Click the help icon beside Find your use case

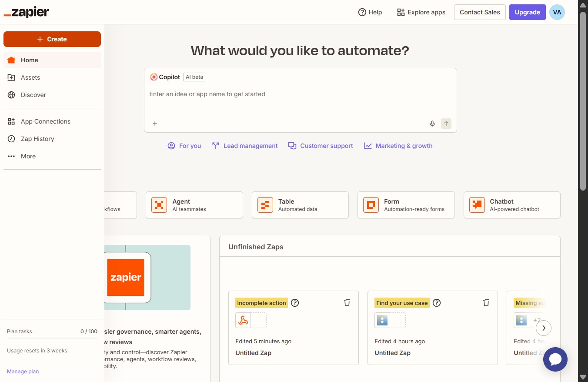[x=437, y=303]
